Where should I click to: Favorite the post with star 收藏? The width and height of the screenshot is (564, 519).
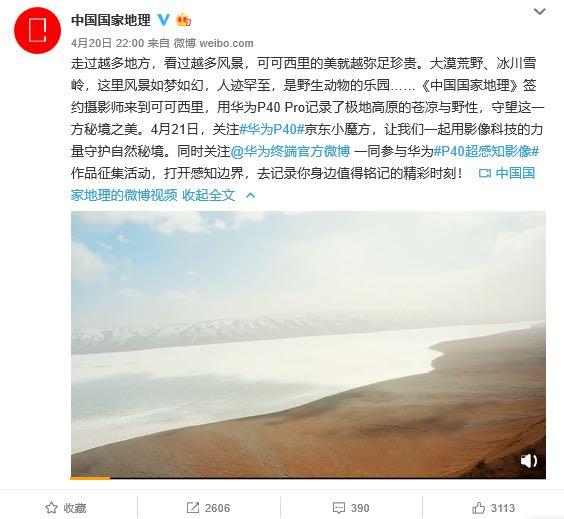[x=66, y=508]
